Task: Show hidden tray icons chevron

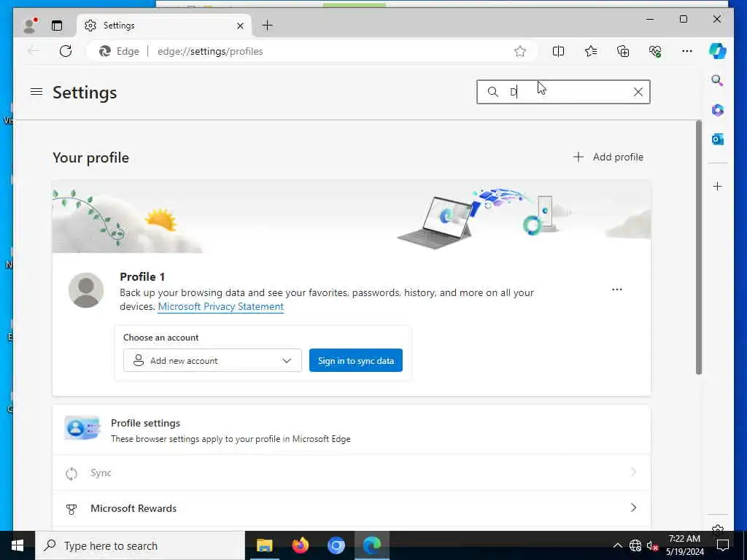Action: coord(617,545)
